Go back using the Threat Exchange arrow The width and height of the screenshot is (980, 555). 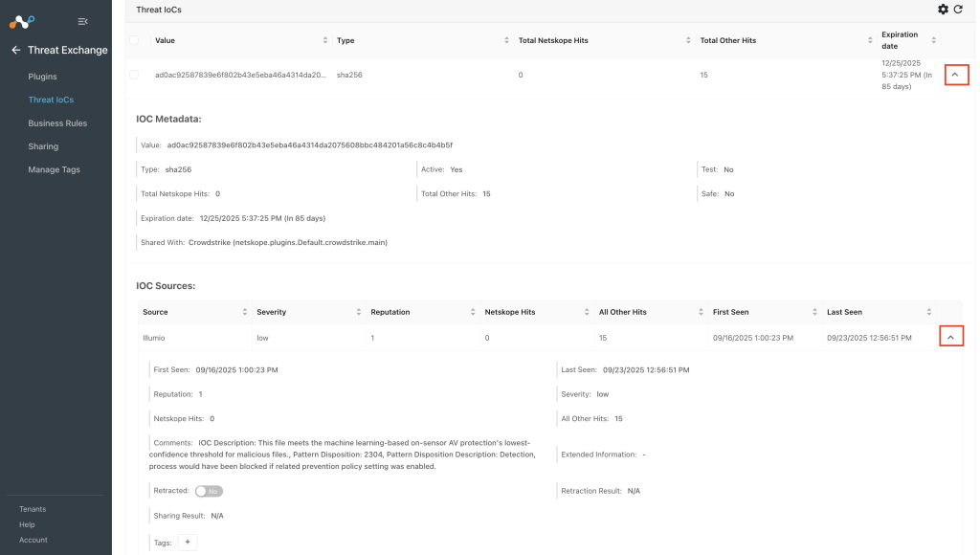[16, 50]
